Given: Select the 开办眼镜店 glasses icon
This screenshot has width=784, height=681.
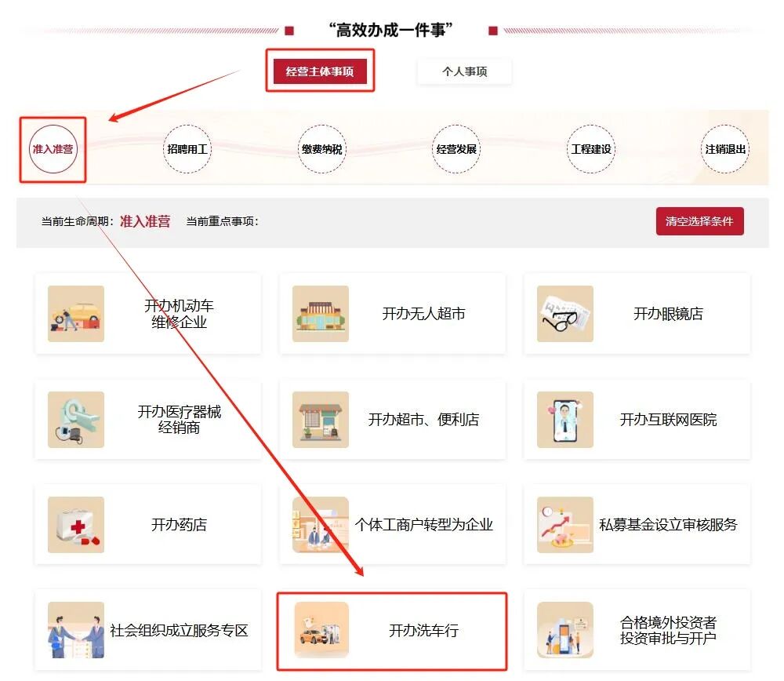Looking at the screenshot, I should click(565, 314).
